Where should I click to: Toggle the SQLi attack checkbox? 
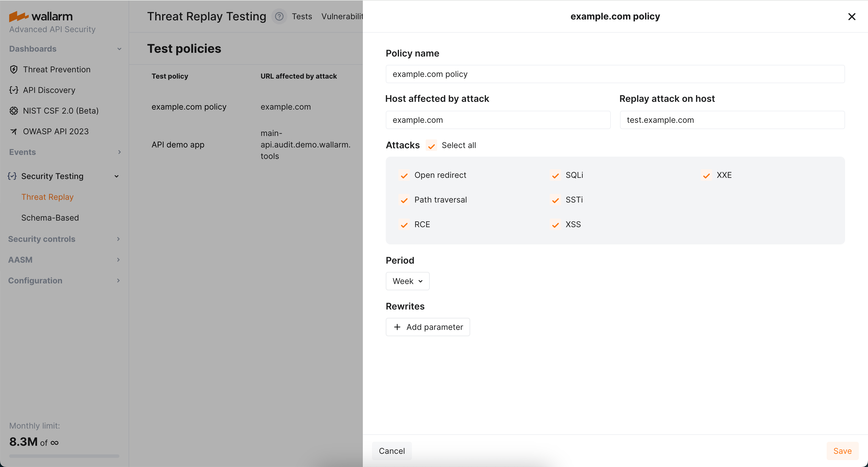click(x=555, y=176)
